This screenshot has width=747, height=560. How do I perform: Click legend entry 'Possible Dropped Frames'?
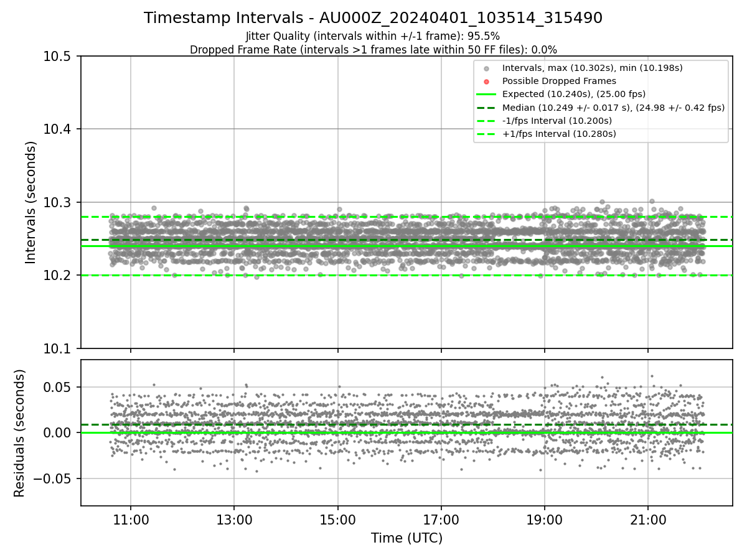click(559, 81)
